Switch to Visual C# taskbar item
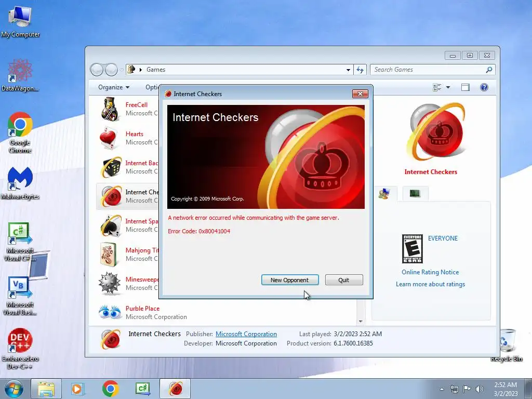This screenshot has height=399, width=532. click(142, 389)
